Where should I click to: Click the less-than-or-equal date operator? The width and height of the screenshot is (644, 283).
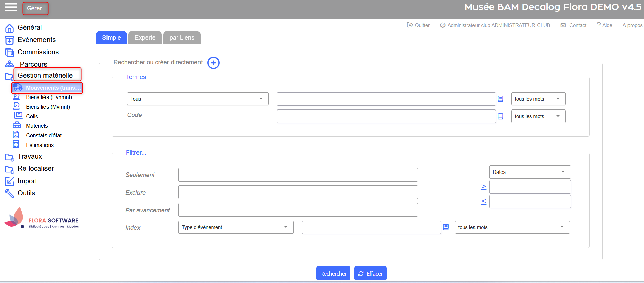click(484, 201)
